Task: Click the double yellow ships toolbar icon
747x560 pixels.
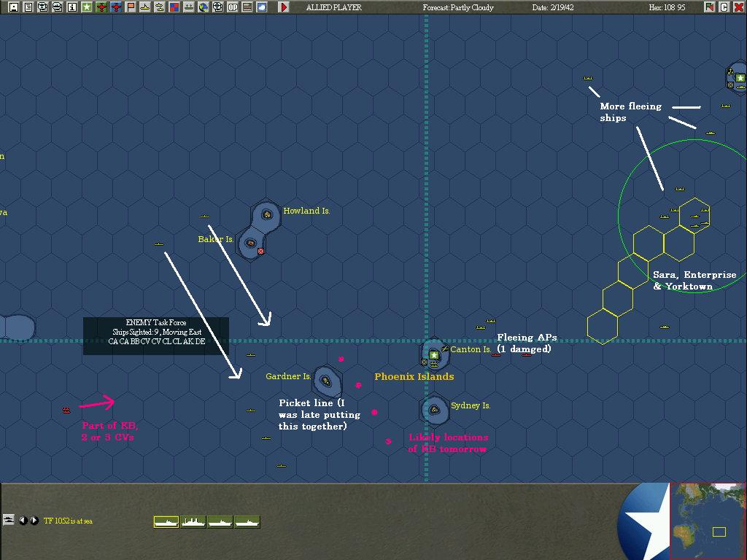Action: pyautogui.click(x=160, y=7)
